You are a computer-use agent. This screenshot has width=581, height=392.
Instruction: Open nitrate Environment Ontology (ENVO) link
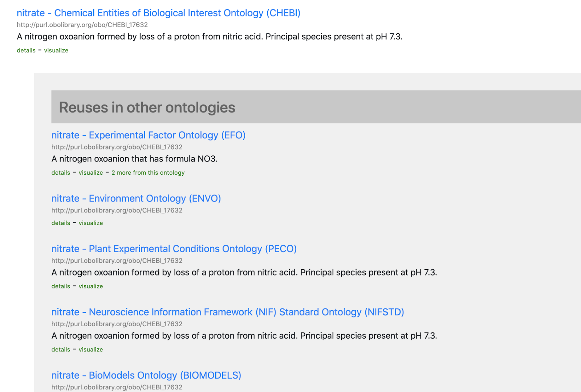point(136,199)
